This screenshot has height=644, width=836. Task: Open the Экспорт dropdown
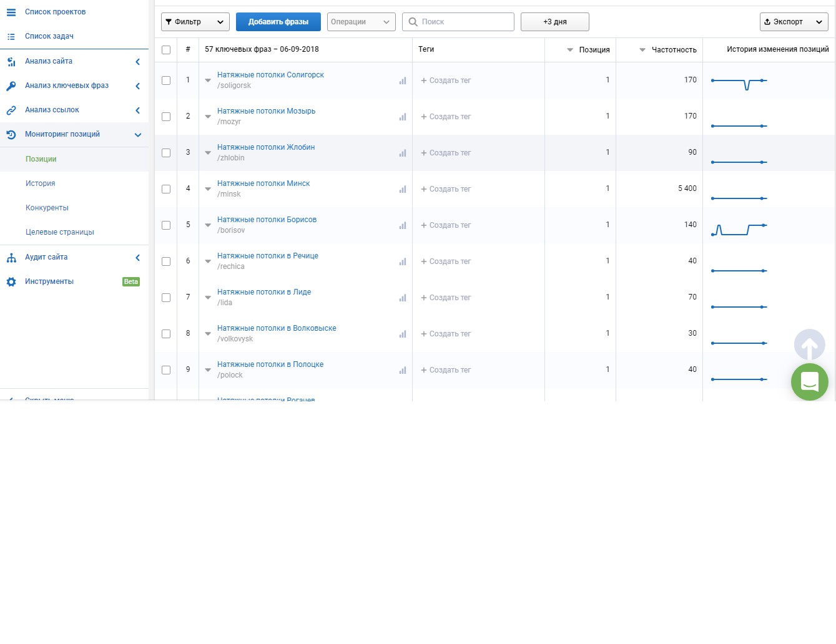tap(794, 22)
